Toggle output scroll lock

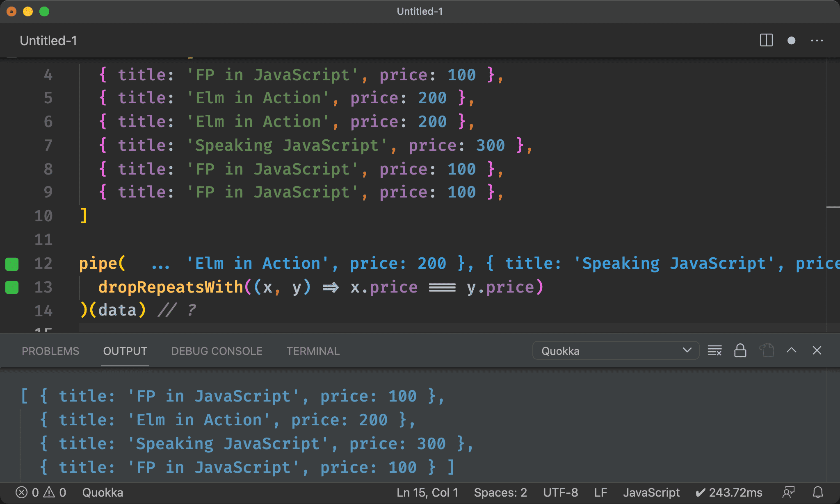point(740,351)
